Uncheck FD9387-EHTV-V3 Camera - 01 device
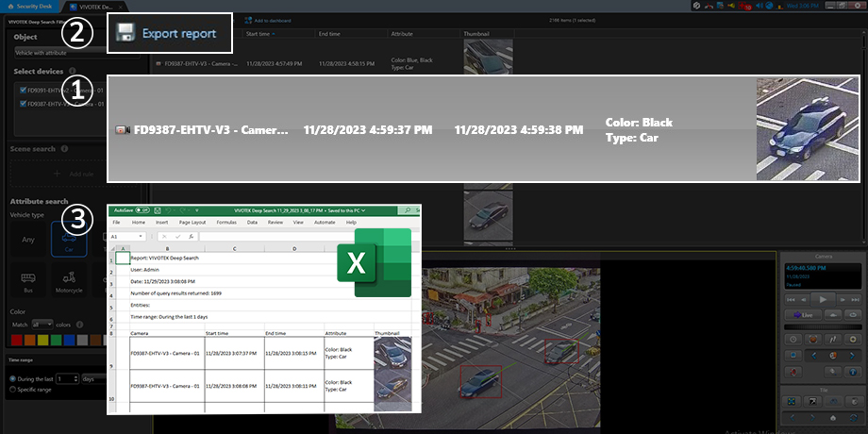 23,104
